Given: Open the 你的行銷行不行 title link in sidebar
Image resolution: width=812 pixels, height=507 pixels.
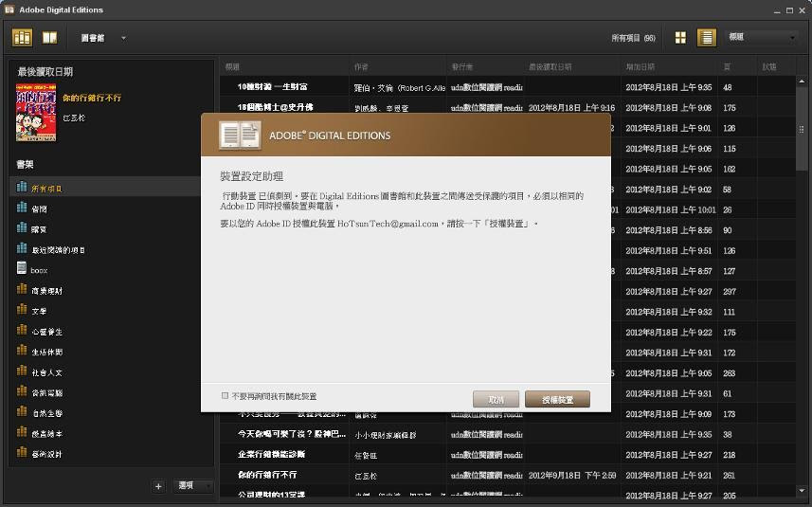Looking at the screenshot, I should coord(92,98).
